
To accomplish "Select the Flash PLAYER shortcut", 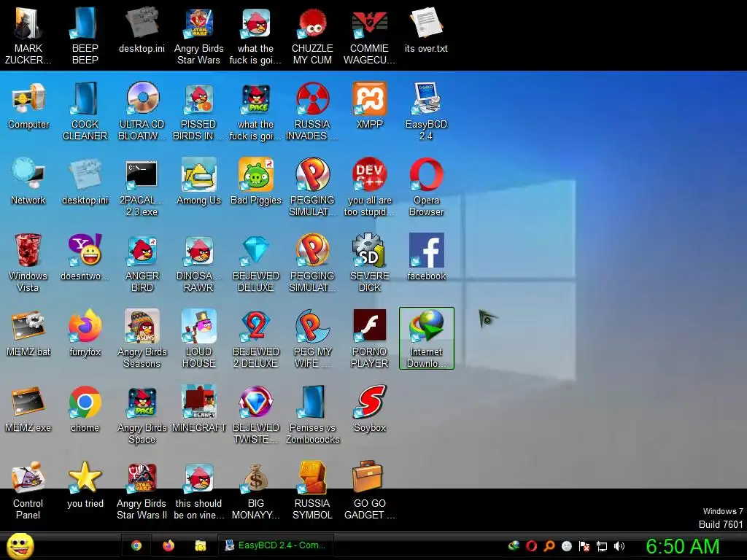I will pyautogui.click(x=369, y=338).
